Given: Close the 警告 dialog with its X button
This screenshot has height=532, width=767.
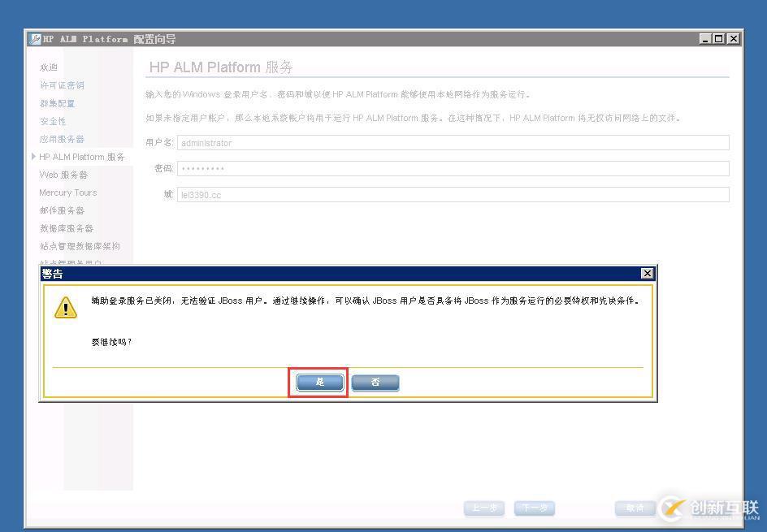Looking at the screenshot, I should [x=647, y=274].
